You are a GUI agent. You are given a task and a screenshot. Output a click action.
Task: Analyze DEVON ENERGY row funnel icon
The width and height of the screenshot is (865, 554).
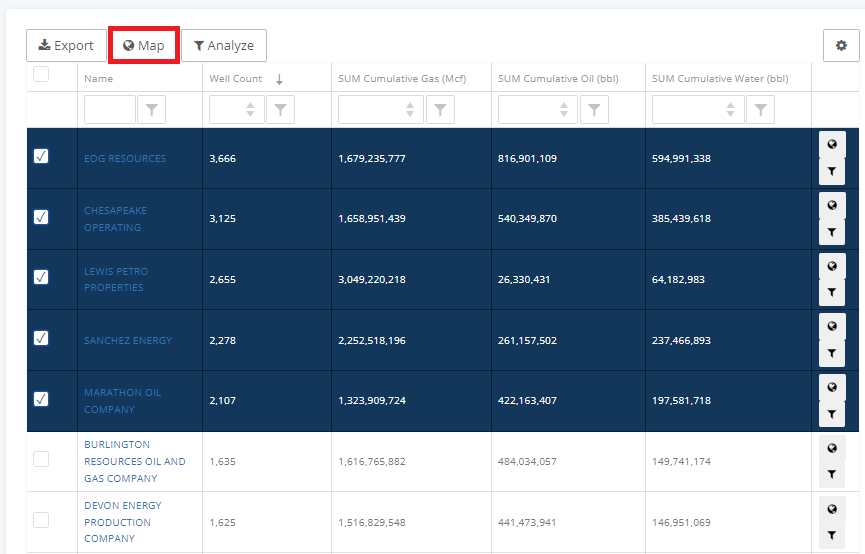[832, 535]
